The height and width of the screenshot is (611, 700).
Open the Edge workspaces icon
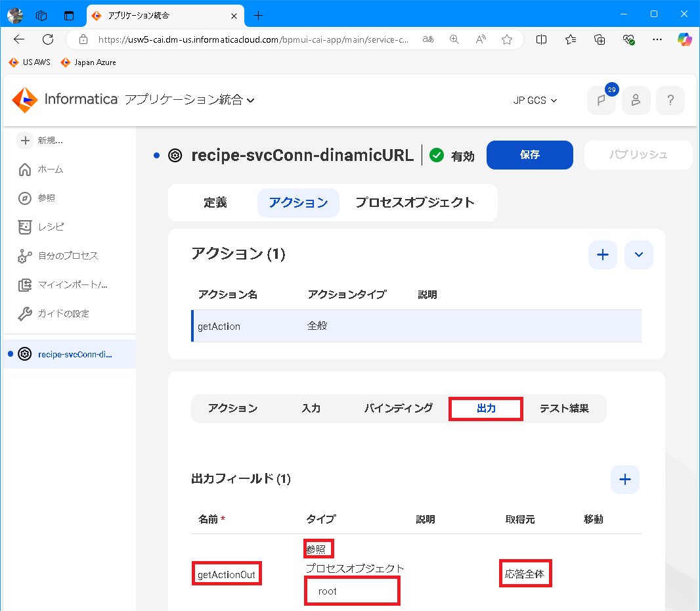(41, 16)
